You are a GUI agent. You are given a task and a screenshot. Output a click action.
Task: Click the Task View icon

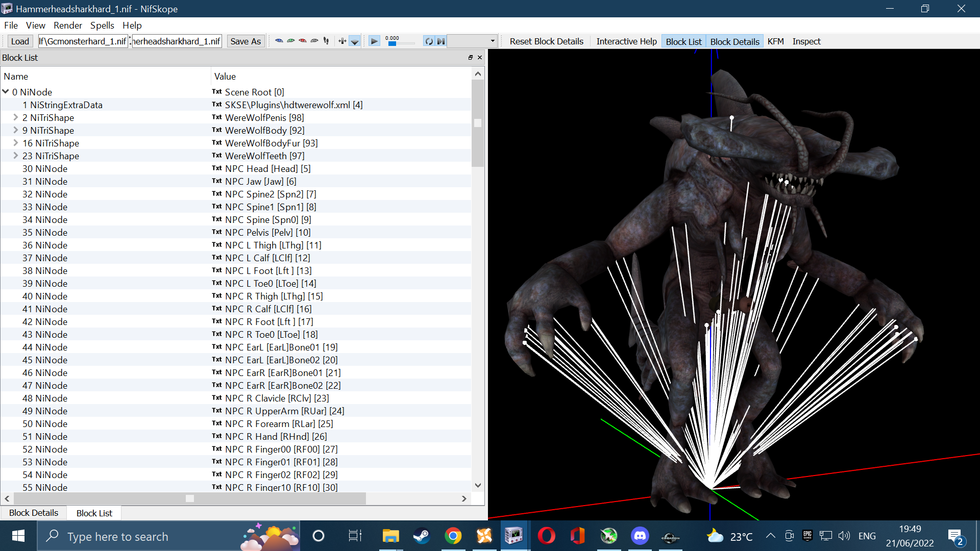[355, 536]
